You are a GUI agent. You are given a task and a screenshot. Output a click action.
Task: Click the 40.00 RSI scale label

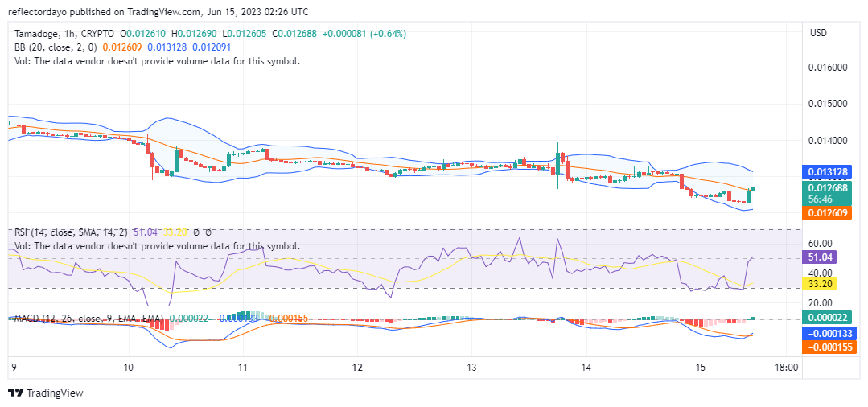[821, 273]
